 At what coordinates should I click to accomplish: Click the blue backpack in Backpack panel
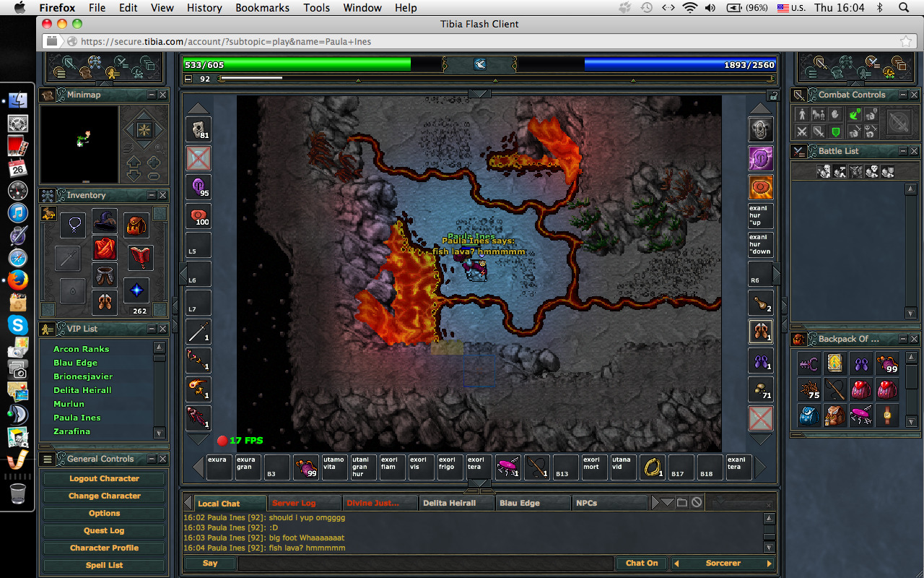[808, 415]
